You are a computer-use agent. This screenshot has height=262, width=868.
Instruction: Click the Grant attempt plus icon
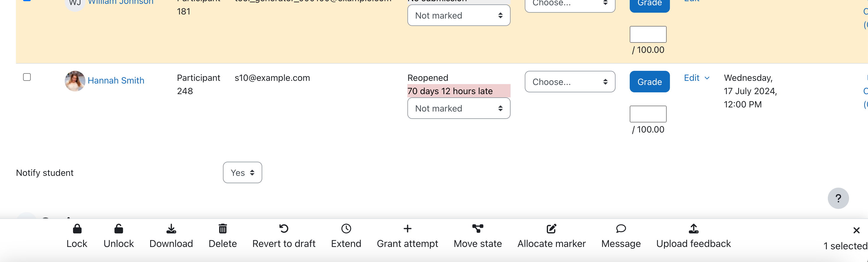point(407,229)
